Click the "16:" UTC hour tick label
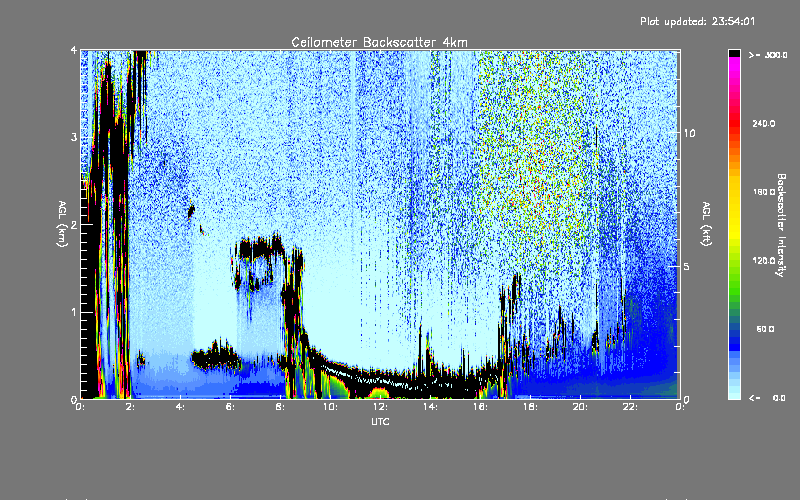 pyautogui.click(x=480, y=407)
